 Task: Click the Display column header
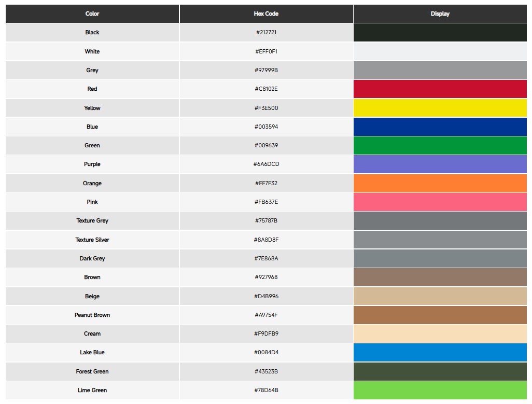click(440, 14)
